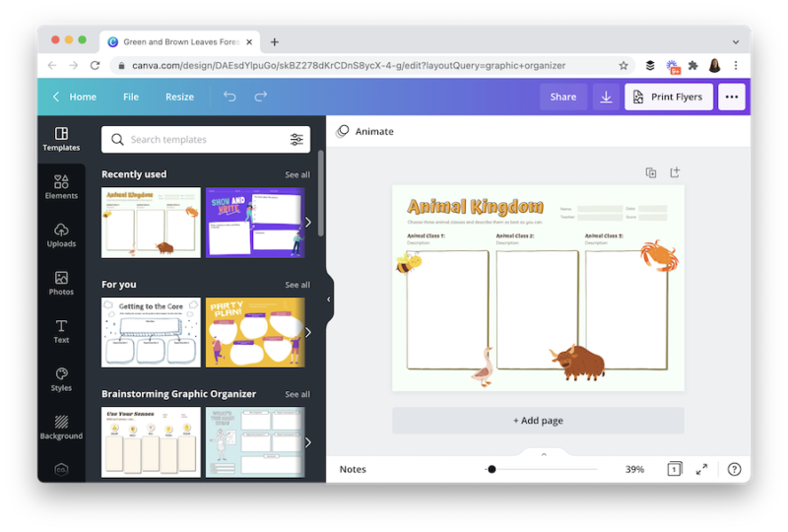Screen dimensions: 788x532
Task: Click the stacked layers extension icon
Action: point(650,65)
